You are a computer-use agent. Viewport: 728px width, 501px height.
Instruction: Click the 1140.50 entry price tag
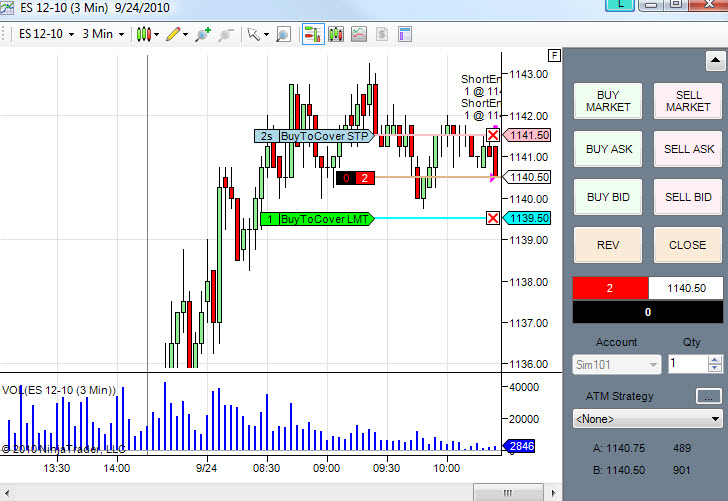(527, 177)
